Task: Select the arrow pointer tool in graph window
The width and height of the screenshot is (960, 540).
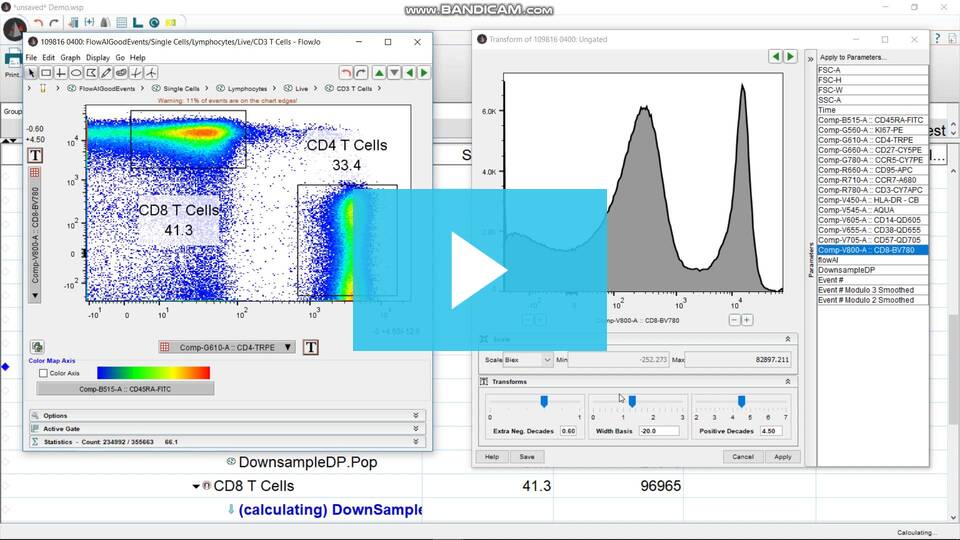Action: [31, 73]
